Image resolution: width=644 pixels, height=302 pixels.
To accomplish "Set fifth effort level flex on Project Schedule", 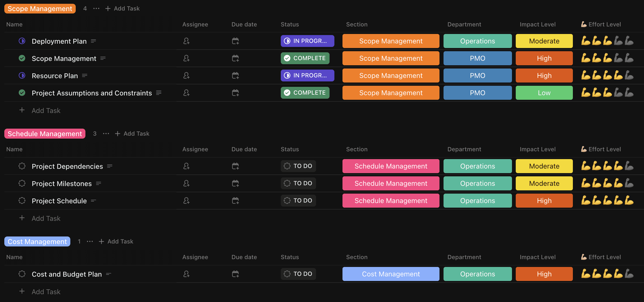I will coord(629,201).
